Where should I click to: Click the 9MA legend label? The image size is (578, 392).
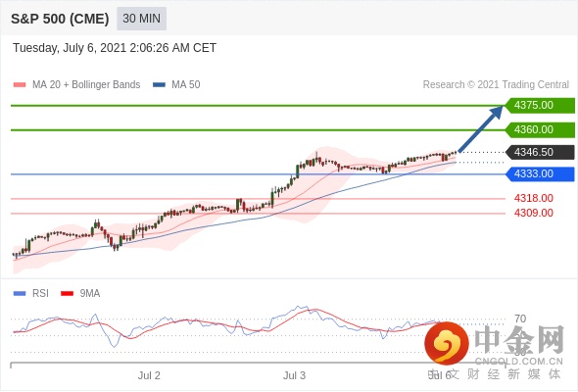90,294
